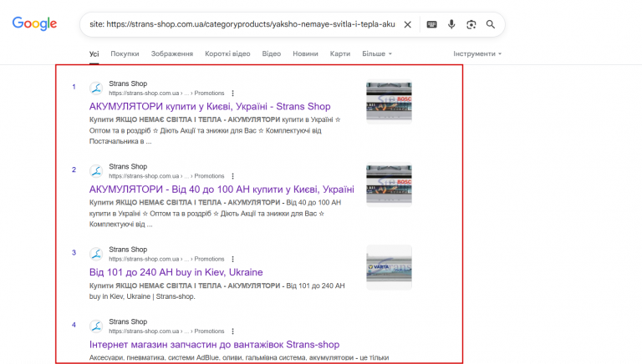The width and height of the screenshot is (642, 364).
Task: Clear the search query with the X icon
Action: click(407, 24)
